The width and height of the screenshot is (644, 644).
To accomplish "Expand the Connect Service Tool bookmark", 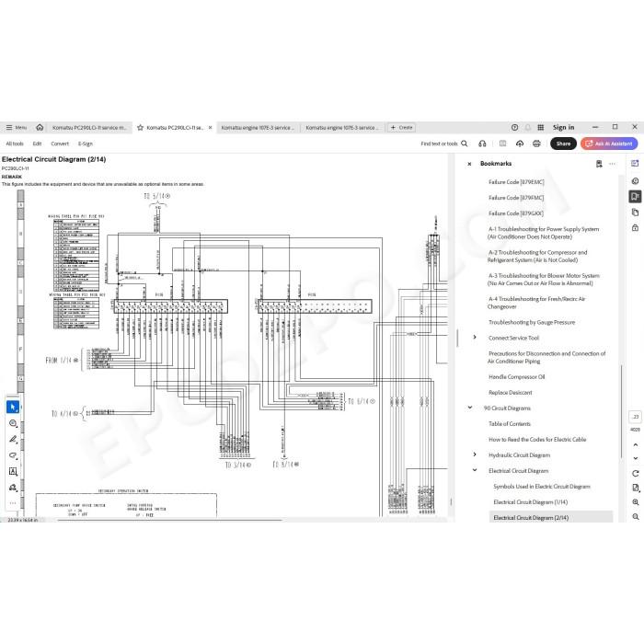I will click(x=475, y=338).
